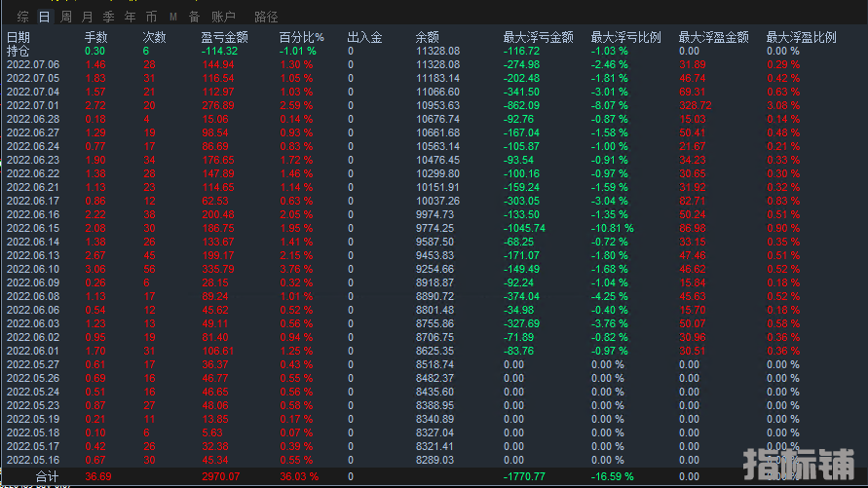Click balance value 8289.03

point(435,461)
